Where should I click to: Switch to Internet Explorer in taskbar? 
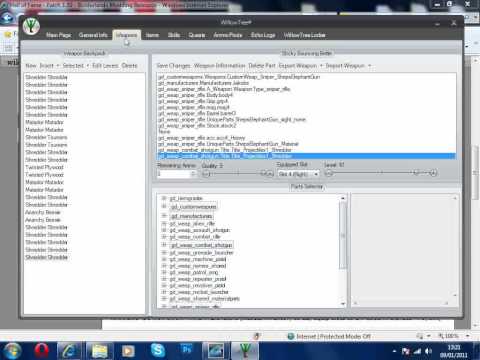pos(69,351)
